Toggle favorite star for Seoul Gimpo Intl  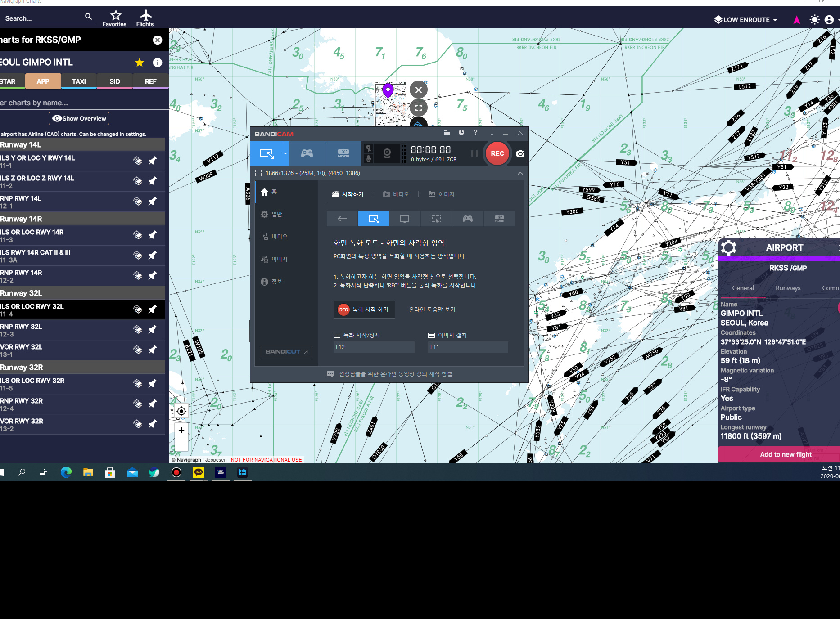click(x=140, y=63)
